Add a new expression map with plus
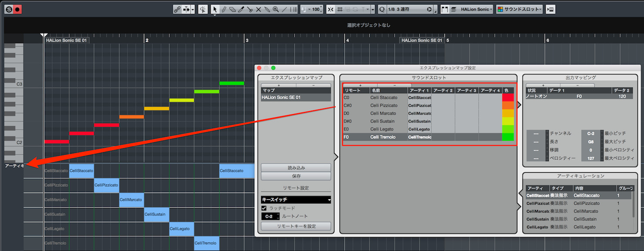This screenshot has height=251, width=644. 278,85
